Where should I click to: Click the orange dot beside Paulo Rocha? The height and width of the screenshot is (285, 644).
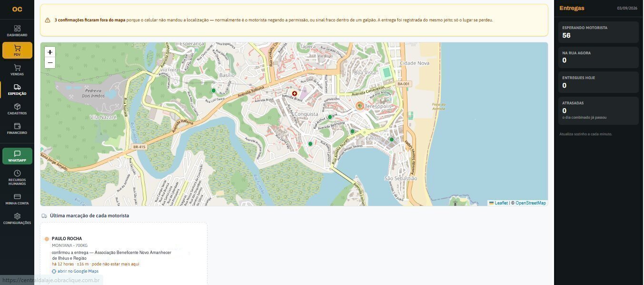click(x=47, y=239)
